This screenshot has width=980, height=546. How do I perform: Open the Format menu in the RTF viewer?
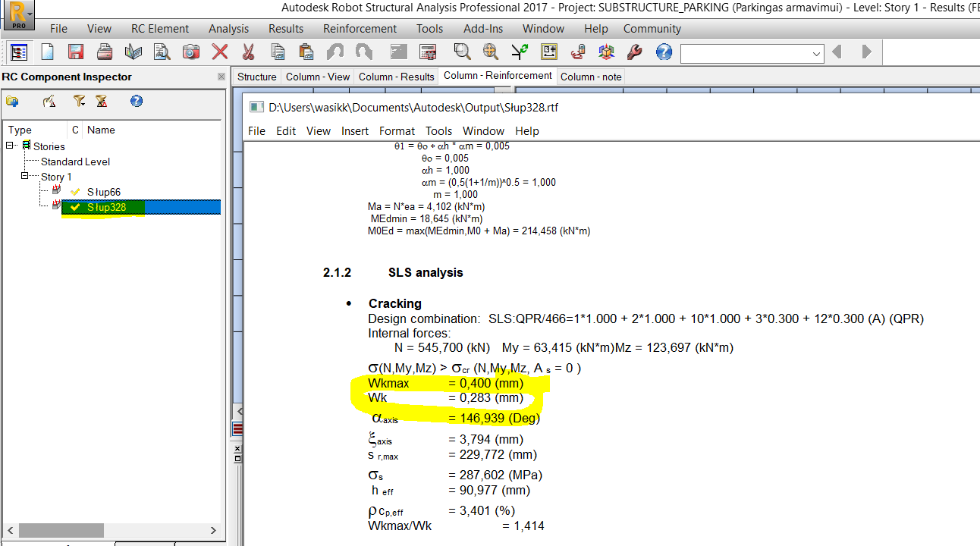click(397, 130)
